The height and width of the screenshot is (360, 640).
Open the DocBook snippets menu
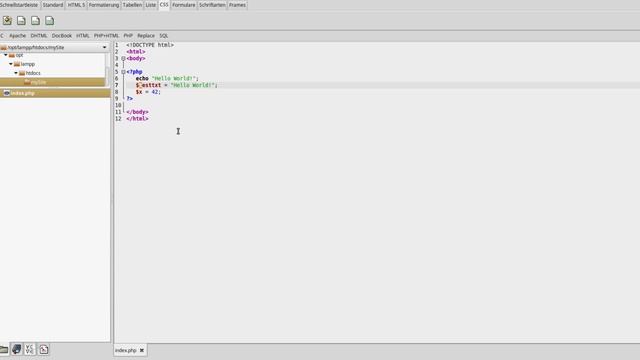click(62, 36)
